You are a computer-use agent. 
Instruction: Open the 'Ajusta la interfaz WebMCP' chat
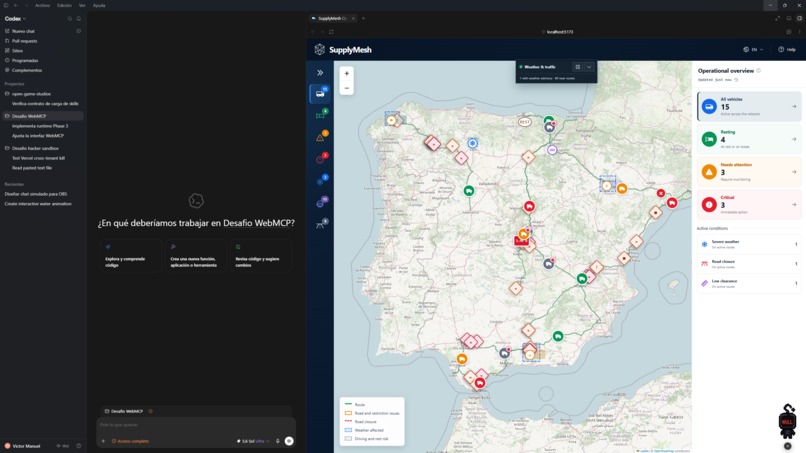click(x=43, y=135)
